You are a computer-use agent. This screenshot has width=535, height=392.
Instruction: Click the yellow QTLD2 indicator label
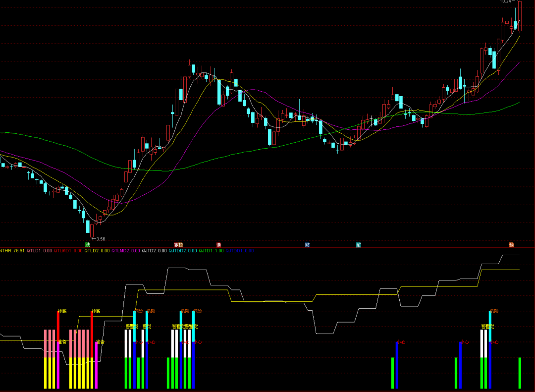click(x=97, y=251)
